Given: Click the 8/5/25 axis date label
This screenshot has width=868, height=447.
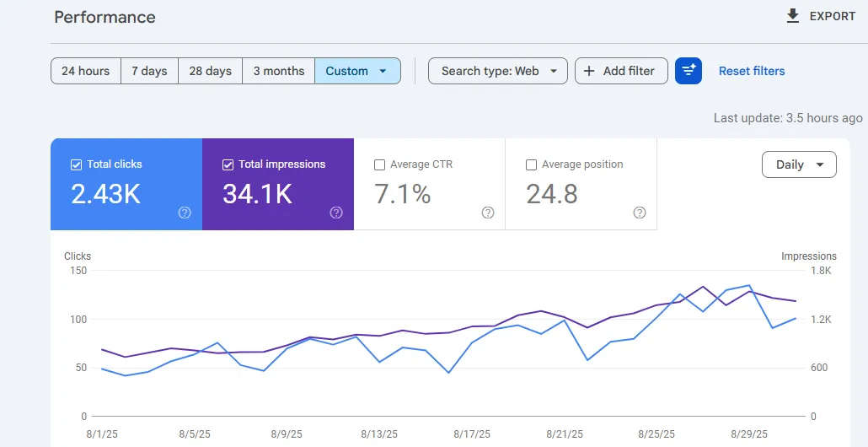Looking at the screenshot, I should 196,434.
